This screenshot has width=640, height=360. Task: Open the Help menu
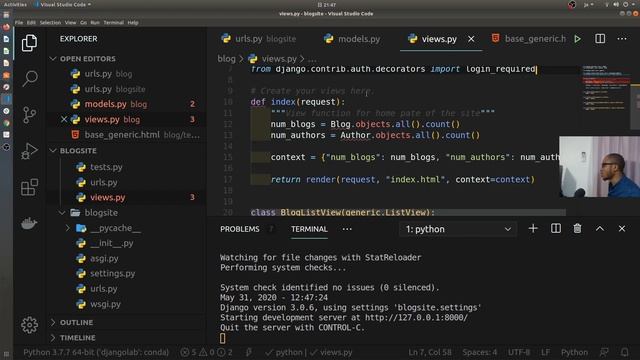[133, 22]
